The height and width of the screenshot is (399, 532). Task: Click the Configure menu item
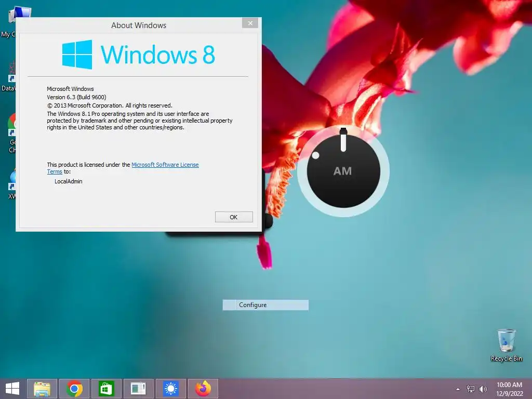(x=265, y=304)
